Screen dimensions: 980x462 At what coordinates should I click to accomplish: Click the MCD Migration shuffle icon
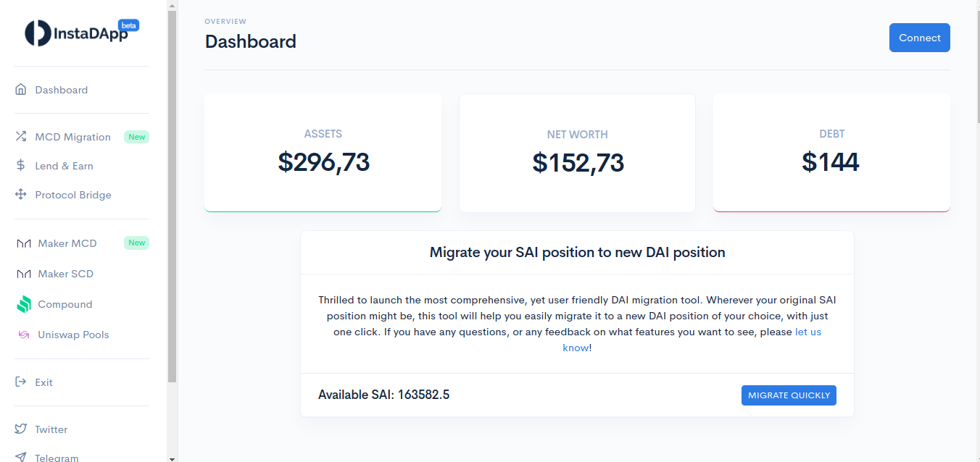21,137
